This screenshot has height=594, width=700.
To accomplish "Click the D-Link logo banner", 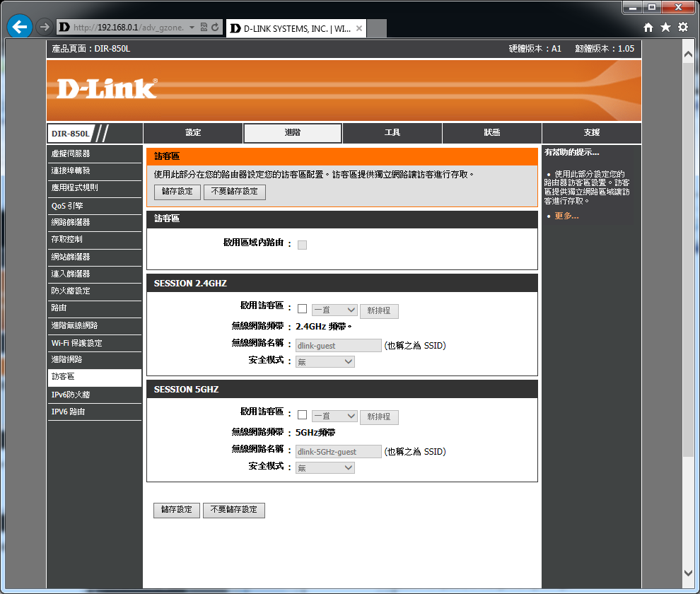I will [107, 88].
